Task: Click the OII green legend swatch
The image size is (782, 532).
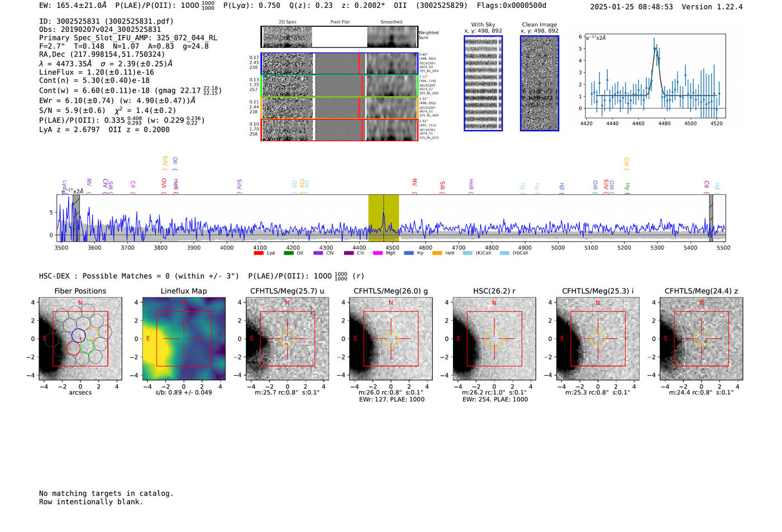Action: pos(288,253)
